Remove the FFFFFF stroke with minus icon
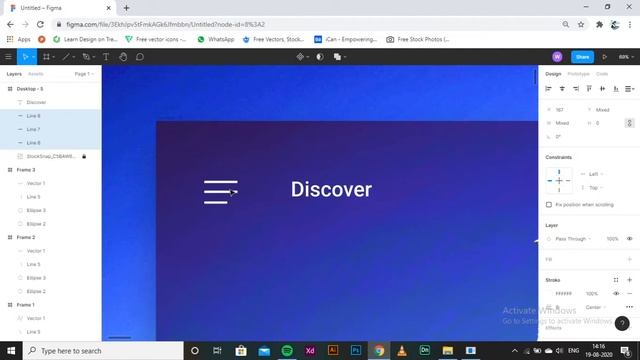Screen dimensions: 640x360 629,293
